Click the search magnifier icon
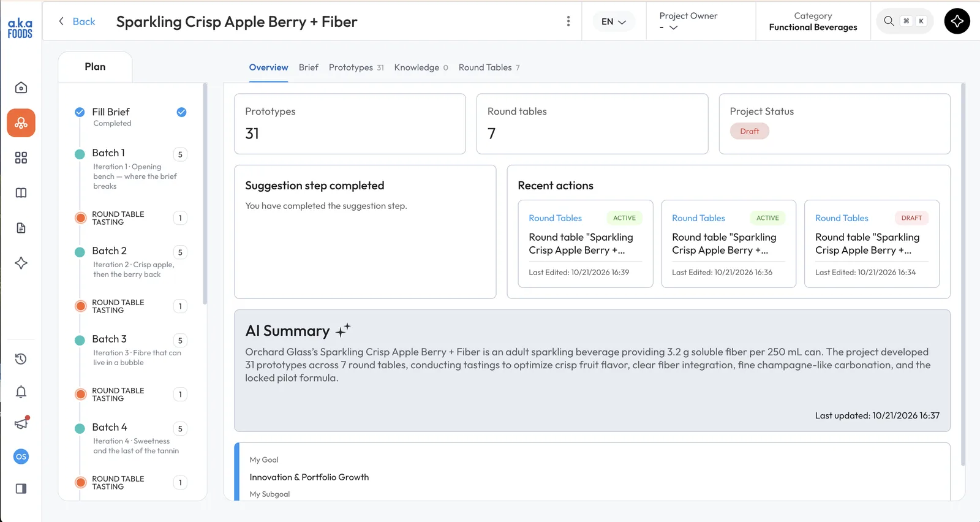 889,21
